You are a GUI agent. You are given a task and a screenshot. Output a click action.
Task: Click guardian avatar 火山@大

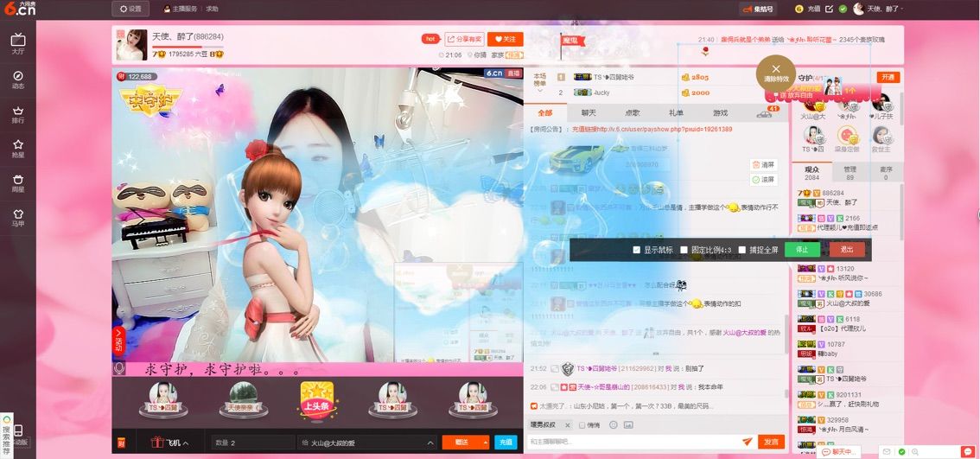click(x=812, y=105)
